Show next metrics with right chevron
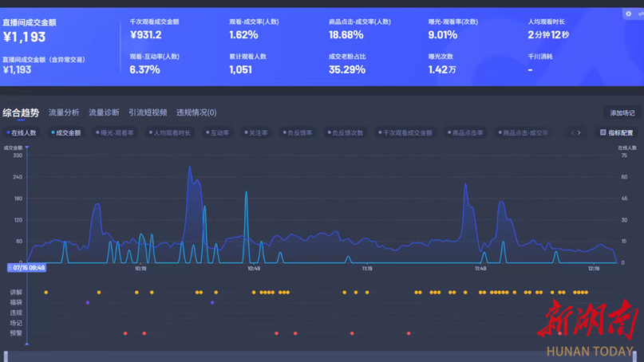This screenshot has height=362, width=644. click(579, 132)
